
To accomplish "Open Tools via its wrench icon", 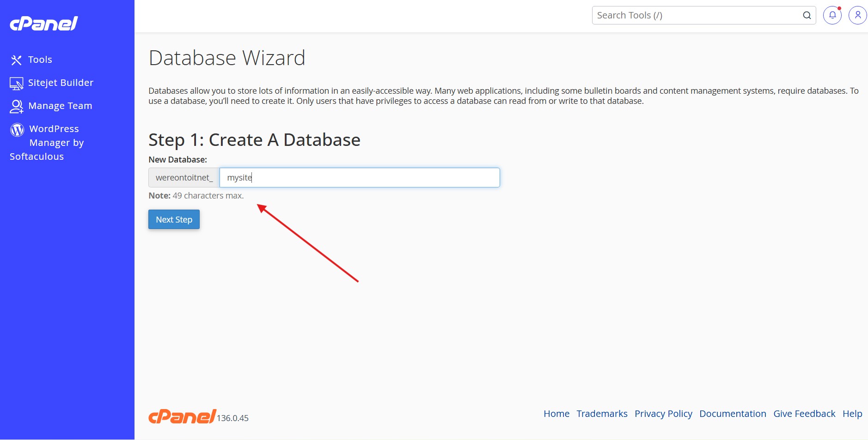I will pyautogui.click(x=17, y=60).
